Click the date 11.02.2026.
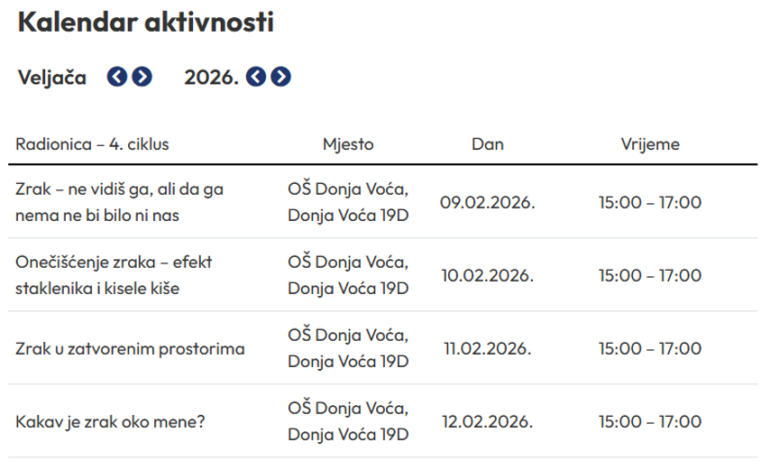Screen dimensions: 770x470 pyautogui.click(x=487, y=349)
